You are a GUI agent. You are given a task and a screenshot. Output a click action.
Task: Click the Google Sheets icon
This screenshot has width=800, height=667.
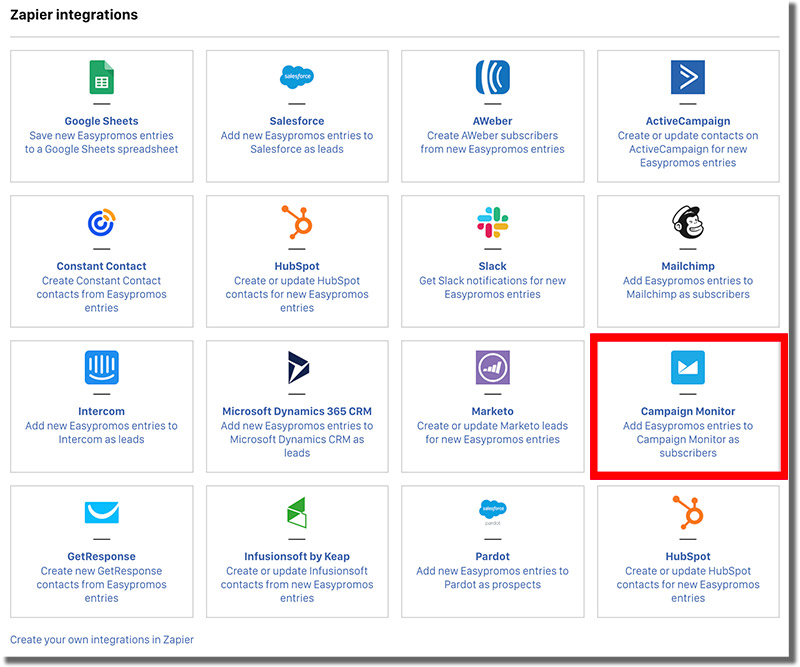coord(102,77)
